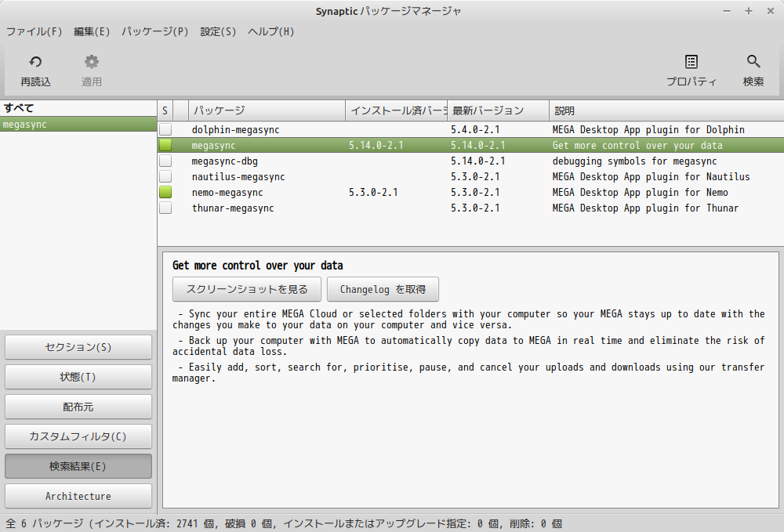Mark checkbox for nautilus-megasync package
This screenshot has width=784, height=532.
pyautogui.click(x=165, y=176)
